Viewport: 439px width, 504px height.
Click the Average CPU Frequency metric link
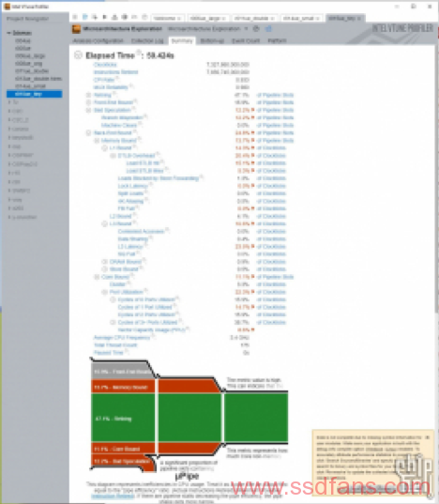pyautogui.click(x=122, y=338)
